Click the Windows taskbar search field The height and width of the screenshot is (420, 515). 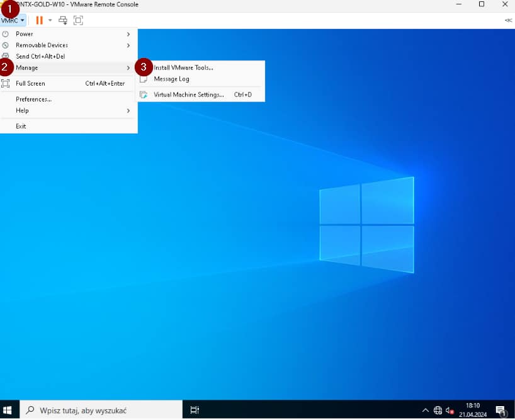pos(101,410)
